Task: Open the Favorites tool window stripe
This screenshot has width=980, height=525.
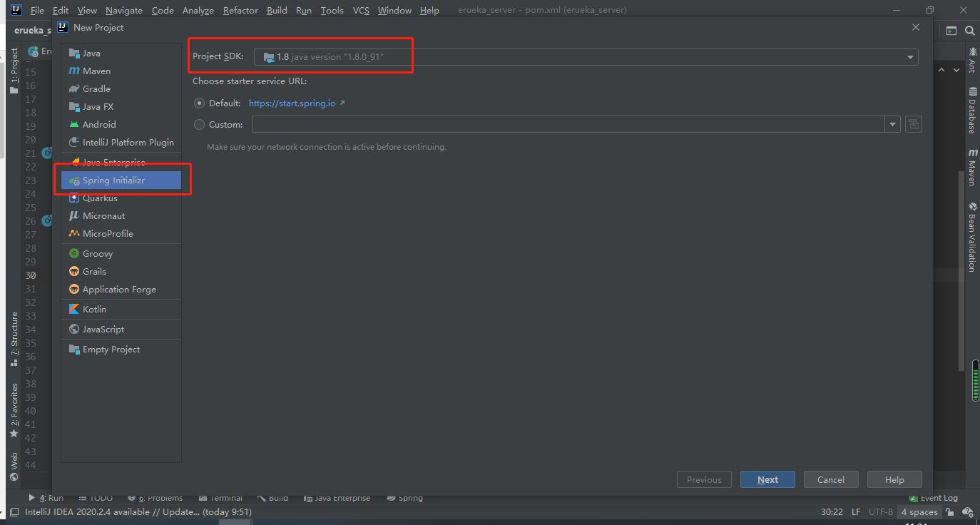Action: coord(14,410)
